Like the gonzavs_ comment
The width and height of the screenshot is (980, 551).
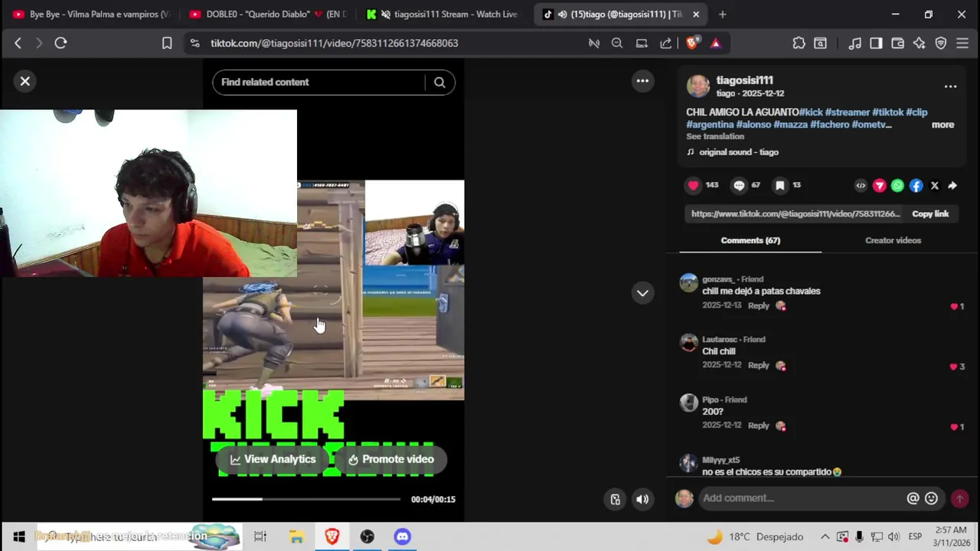click(954, 306)
